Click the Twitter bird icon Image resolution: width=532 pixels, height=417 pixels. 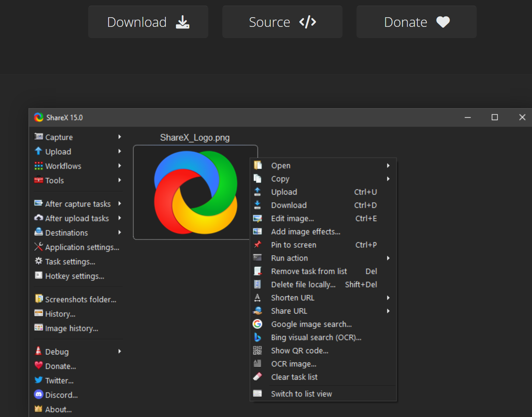click(x=38, y=380)
